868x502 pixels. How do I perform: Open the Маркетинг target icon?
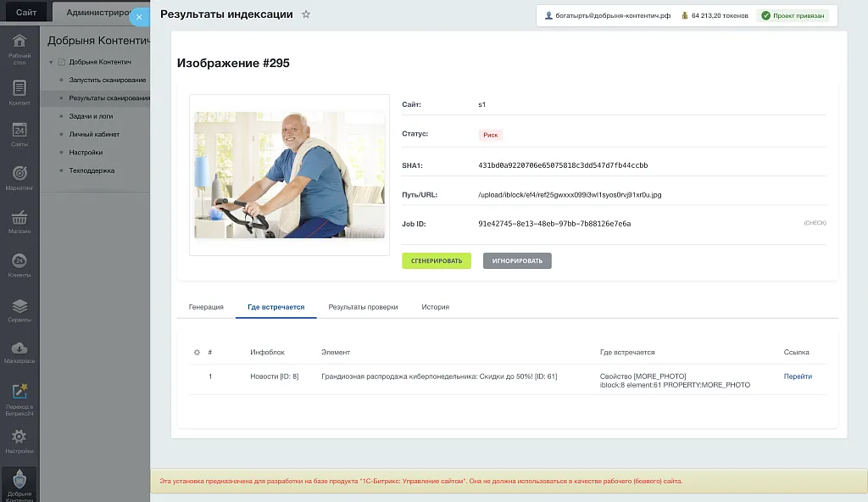[x=19, y=177]
